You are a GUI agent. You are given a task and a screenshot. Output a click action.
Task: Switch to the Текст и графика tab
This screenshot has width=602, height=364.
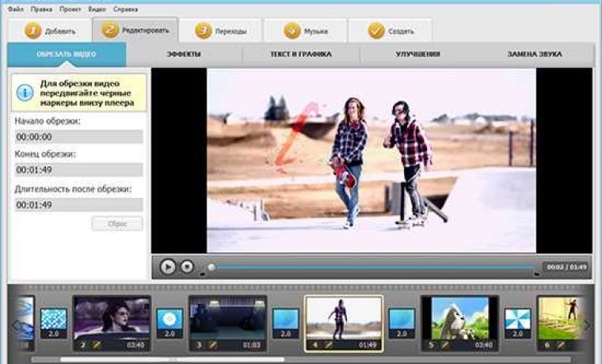pyautogui.click(x=301, y=54)
